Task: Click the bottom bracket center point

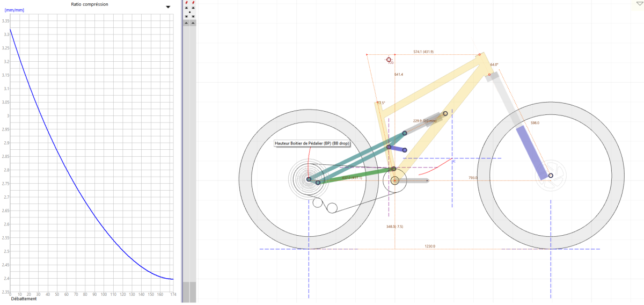Action: [394, 181]
